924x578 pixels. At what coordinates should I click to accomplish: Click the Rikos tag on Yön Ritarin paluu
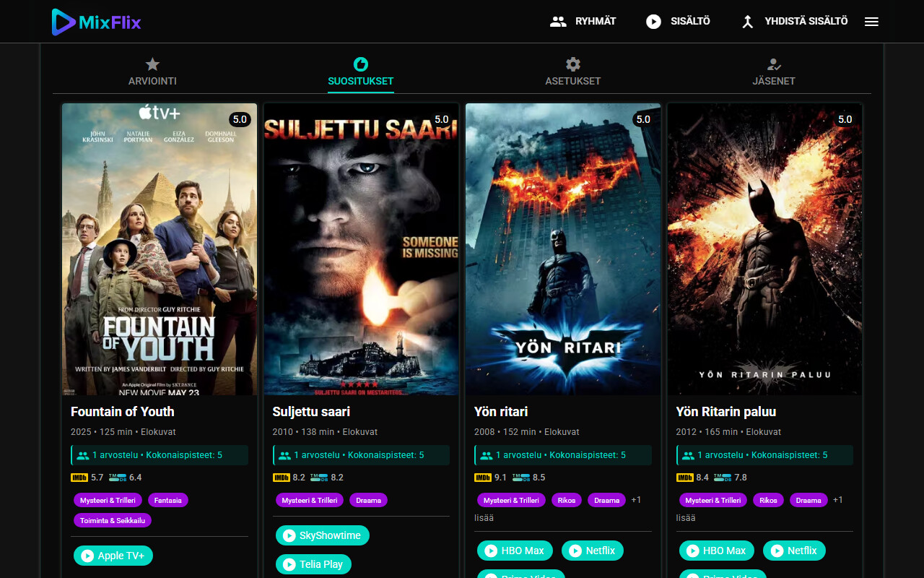(x=769, y=500)
